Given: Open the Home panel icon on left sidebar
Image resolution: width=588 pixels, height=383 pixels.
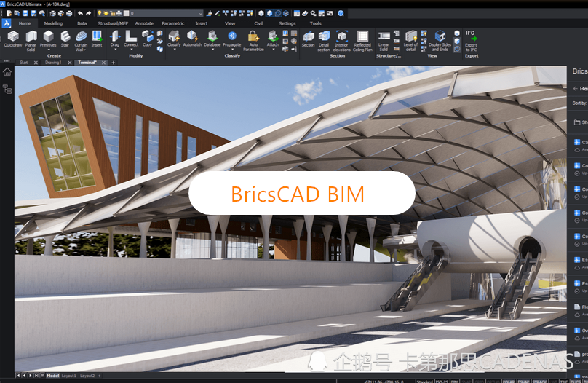Looking at the screenshot, I should pyautogui.click(x=7, y=72).
